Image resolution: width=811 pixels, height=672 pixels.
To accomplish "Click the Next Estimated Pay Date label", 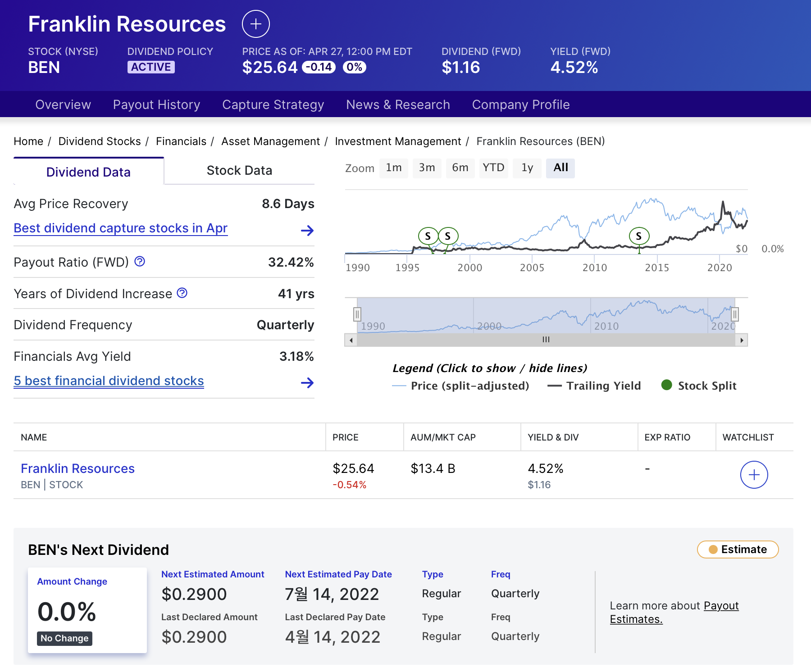I will coord(338,574).
